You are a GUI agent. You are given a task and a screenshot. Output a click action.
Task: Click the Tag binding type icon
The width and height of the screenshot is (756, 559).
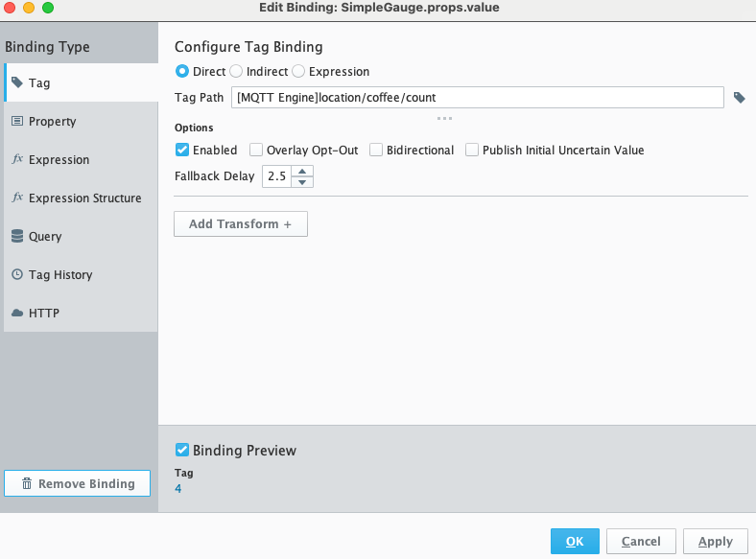pos(17,82)
